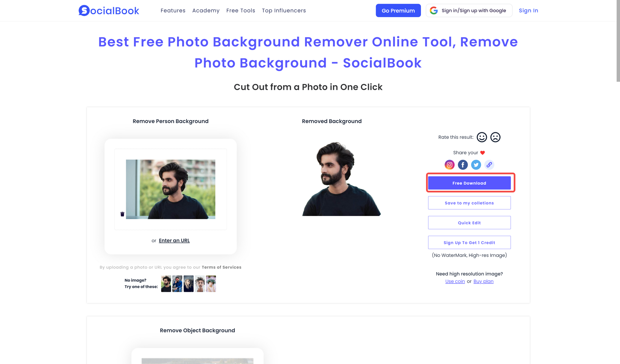Click the Free Tools tab
The height and width of the screenshot is (364, 620).
click(x=241, y=11)
